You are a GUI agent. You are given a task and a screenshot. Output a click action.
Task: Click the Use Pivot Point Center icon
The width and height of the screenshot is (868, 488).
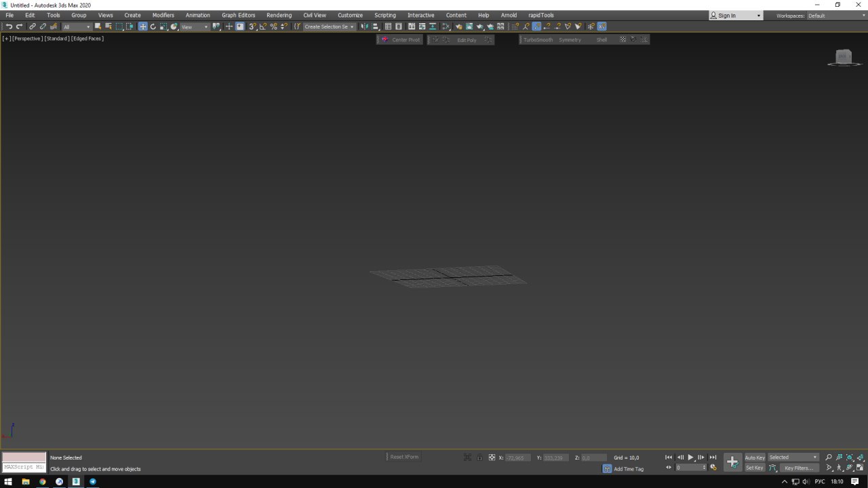(217, 26)
